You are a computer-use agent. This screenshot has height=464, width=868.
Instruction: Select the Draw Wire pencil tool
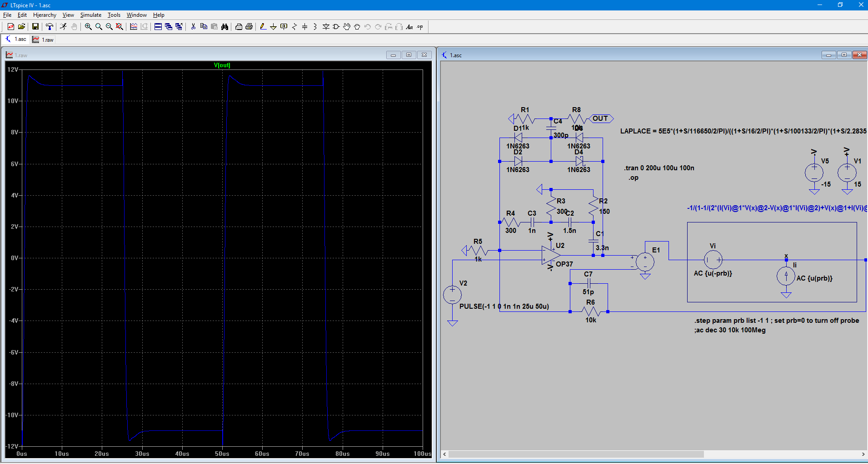click(263, 27)
